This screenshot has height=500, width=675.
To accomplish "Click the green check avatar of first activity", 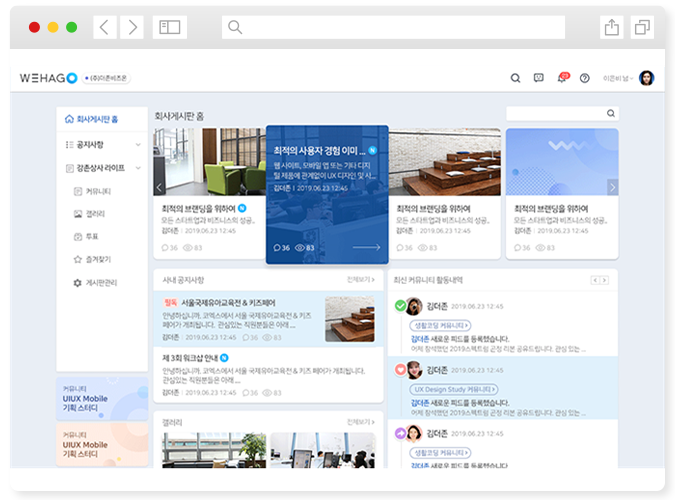I will [x=409, y=306].
